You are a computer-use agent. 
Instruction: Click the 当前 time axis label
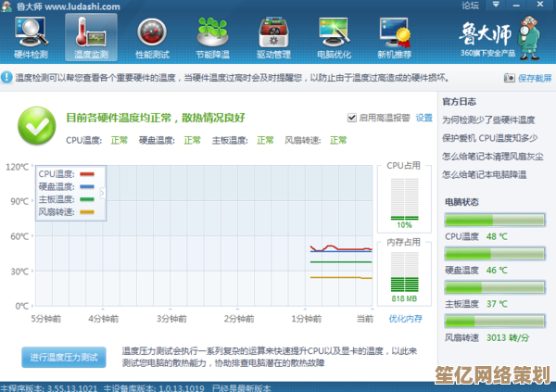click(365, 319)
